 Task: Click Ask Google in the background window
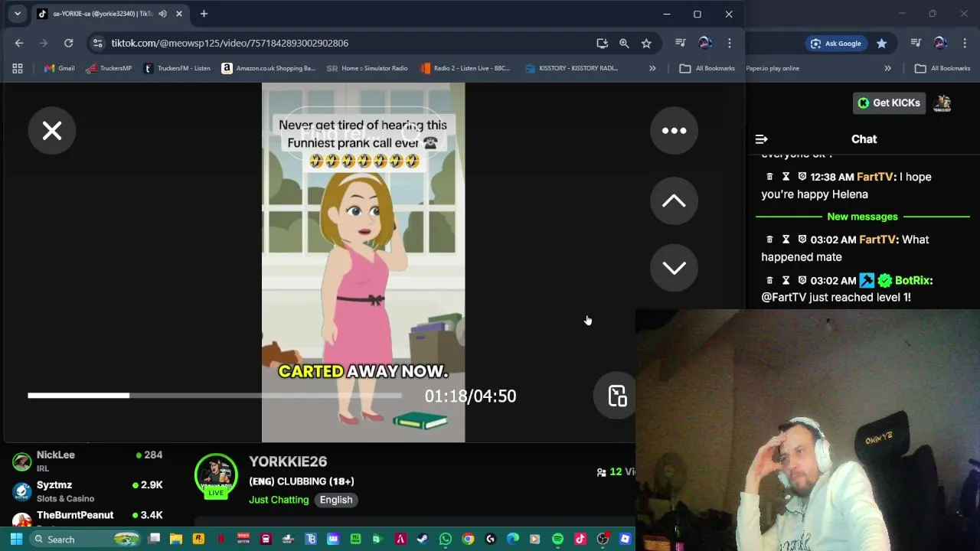[x=836, y=44]
